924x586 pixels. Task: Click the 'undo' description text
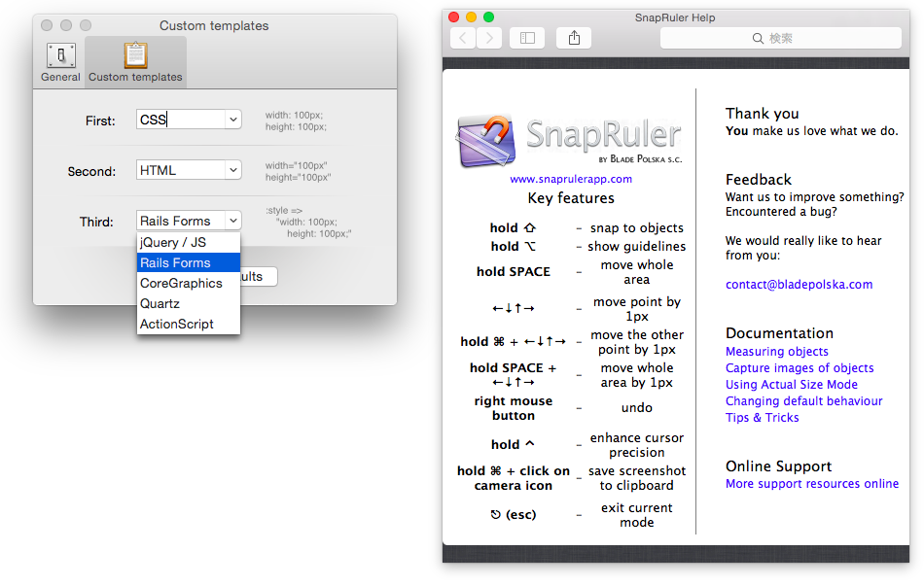pos(637,407)
